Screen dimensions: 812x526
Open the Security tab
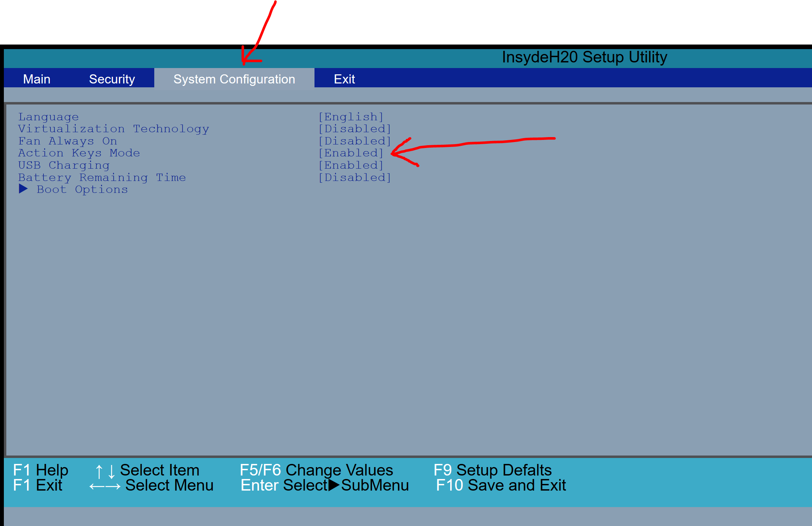112,79
